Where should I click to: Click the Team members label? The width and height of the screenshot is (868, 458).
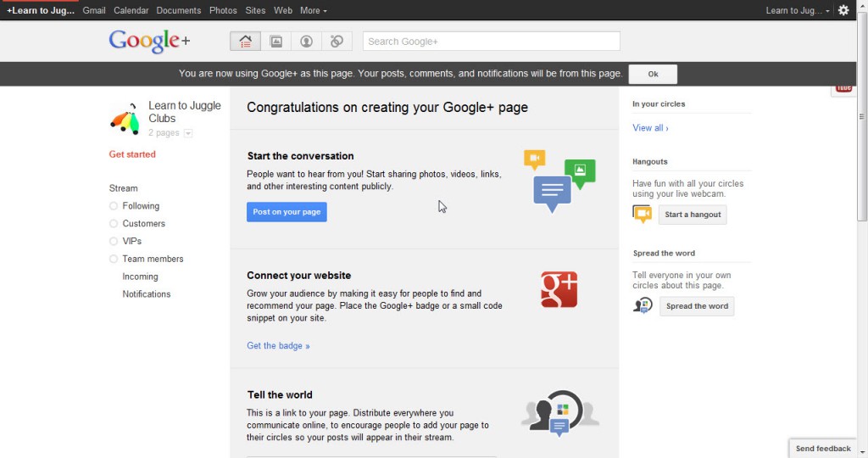153,260
